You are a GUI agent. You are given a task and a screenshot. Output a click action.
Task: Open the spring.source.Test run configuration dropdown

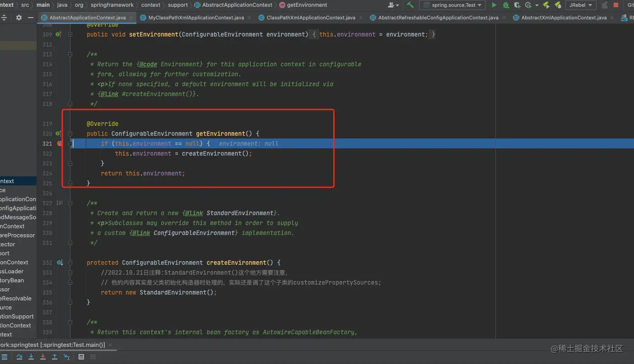click(x=452, y=5)
